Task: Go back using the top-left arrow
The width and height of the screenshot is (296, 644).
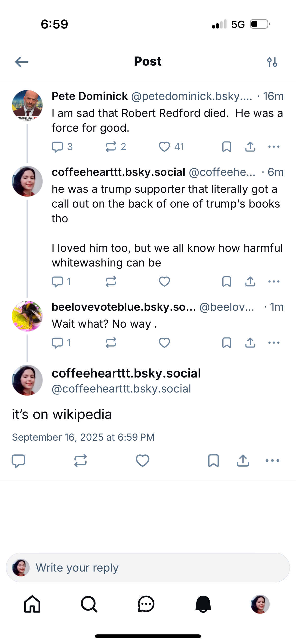Action: [x=22, y=62]
